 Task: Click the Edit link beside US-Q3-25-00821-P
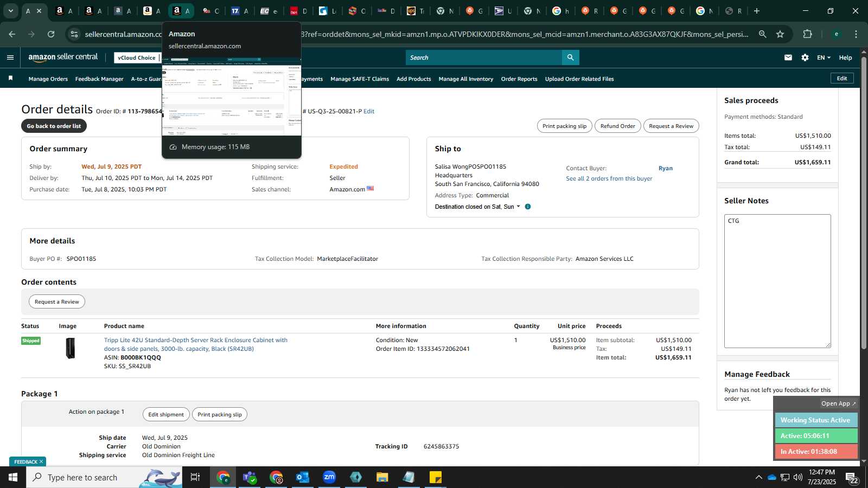tap(369, 111)
